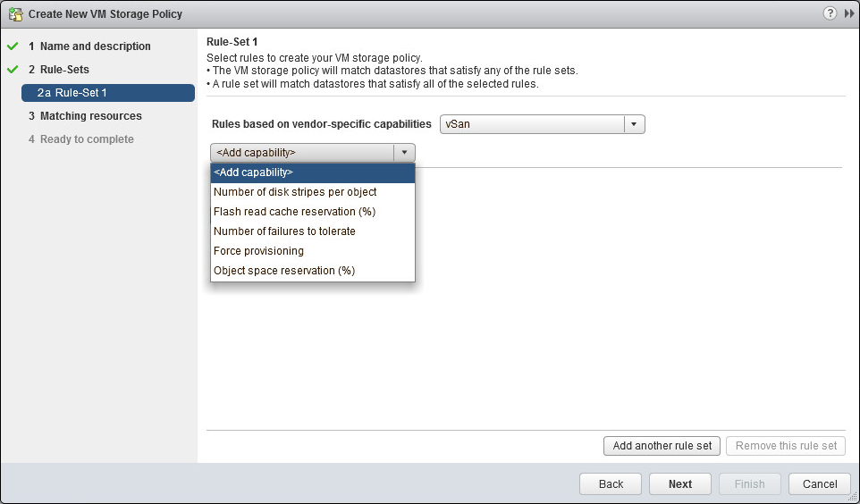
Task: Choose Flash read cache reservation (%)
Action: click(294, 212)
